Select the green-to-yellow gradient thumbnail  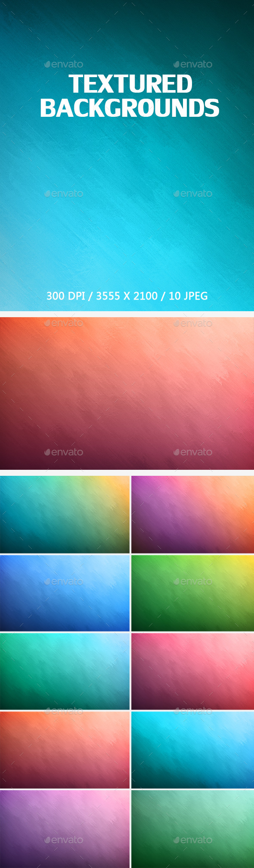pos(192,593)
